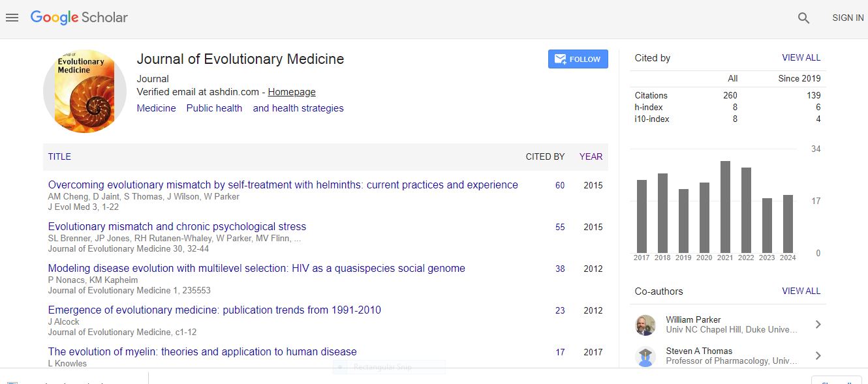Click the search magnifier icon
This screenshot has height=384, width=868.
pyautogui.click(x=803, y=18)
